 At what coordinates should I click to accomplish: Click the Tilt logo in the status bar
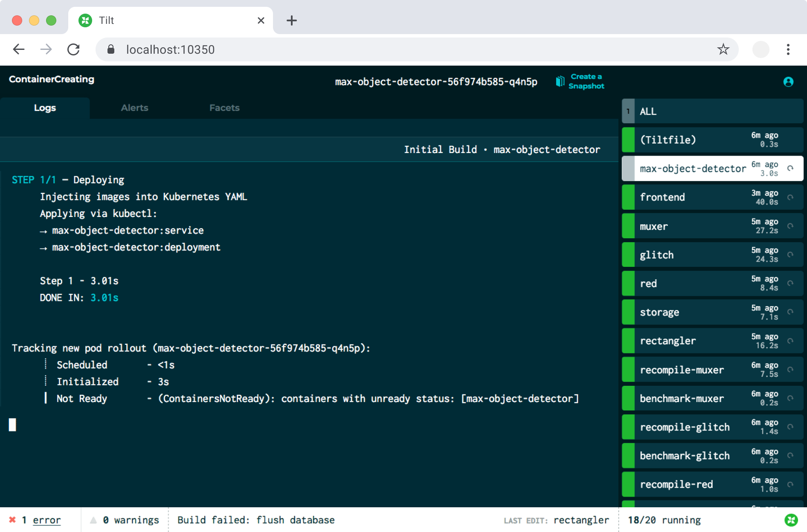click(792, 520)
